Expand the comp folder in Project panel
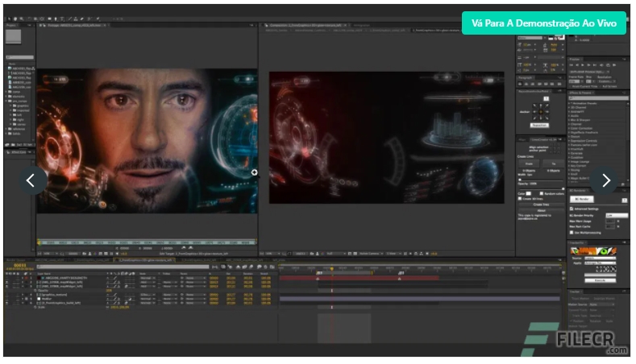This screenshot has height=364, width=636. (6, 92)
